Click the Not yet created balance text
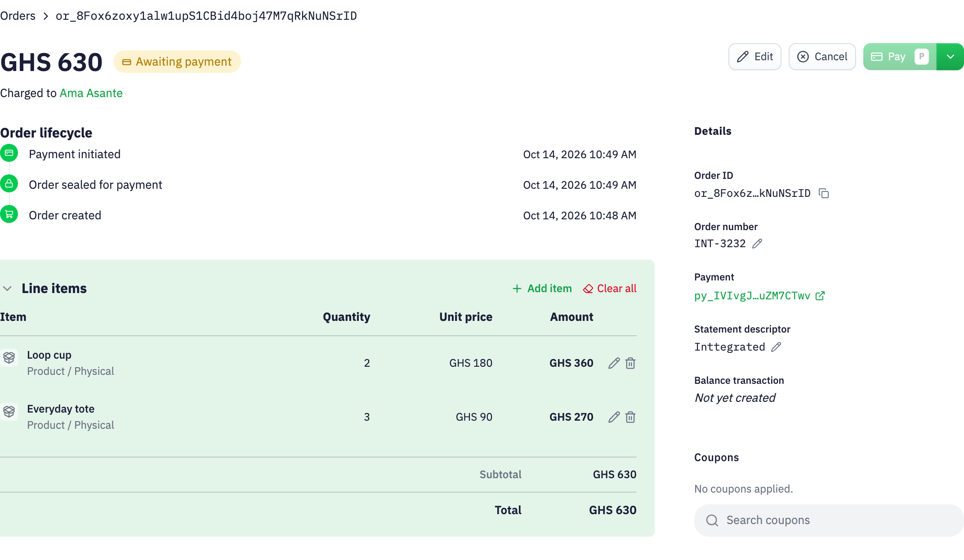This screenshot has height=560, width=964. (735, 398)
